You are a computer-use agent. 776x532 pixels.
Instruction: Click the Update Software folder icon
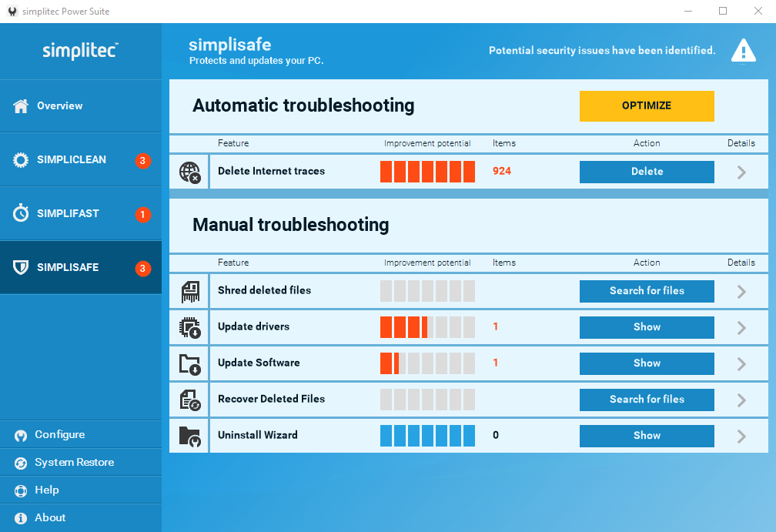(x=190, y=364)
